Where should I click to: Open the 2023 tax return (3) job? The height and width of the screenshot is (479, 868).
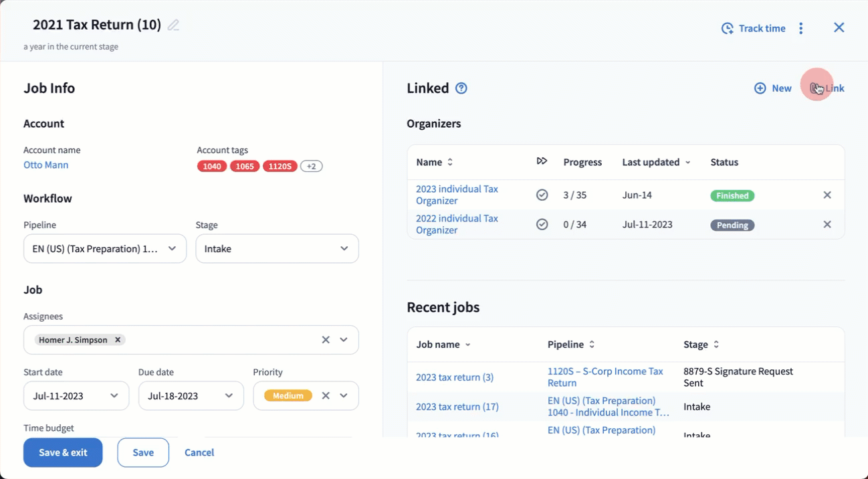click(455, 377)
